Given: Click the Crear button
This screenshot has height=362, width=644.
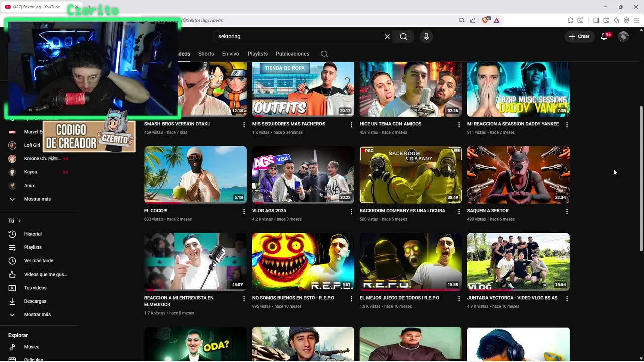Looking at the screenshot, I should pos(579,36).
